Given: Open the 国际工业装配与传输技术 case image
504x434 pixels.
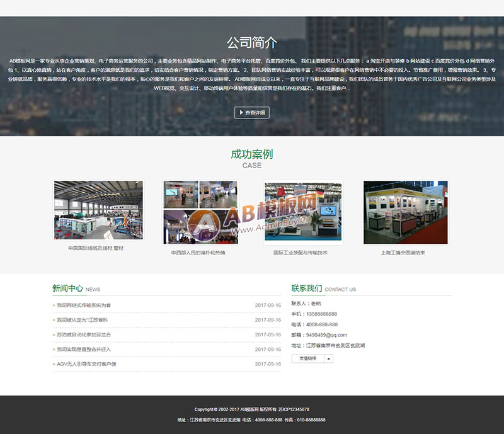Looking at the screenshot, I should (x=303, y=212).
